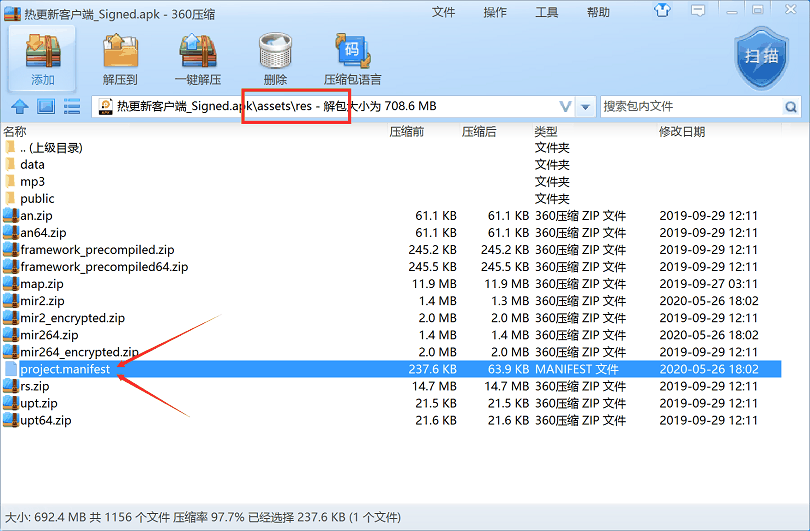
Task: Expand the address path V dropdown
Action: [x=566, y=107]
